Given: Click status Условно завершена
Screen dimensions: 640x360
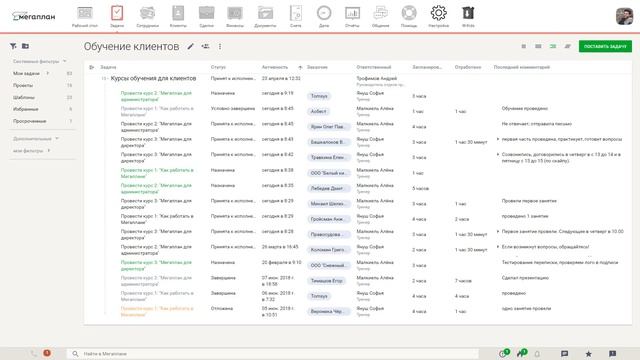Looking at the screenshot, I should (233, 109).
